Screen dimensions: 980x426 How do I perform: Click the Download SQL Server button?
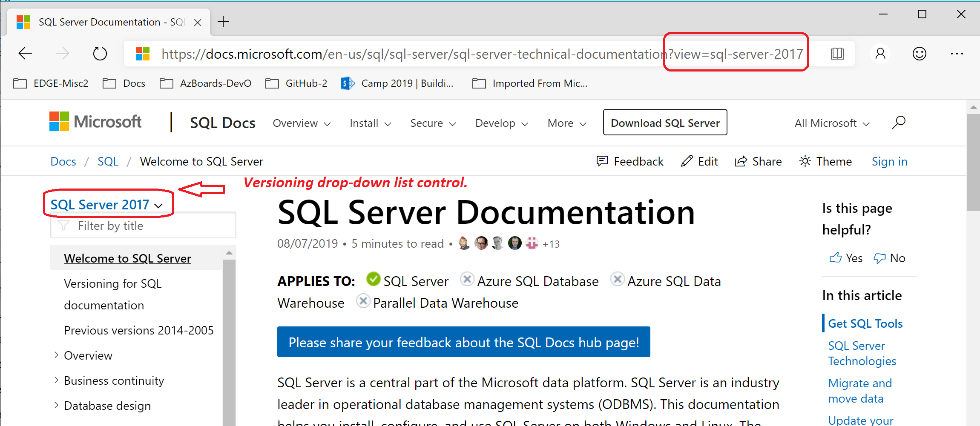click(x=664, y=123)
